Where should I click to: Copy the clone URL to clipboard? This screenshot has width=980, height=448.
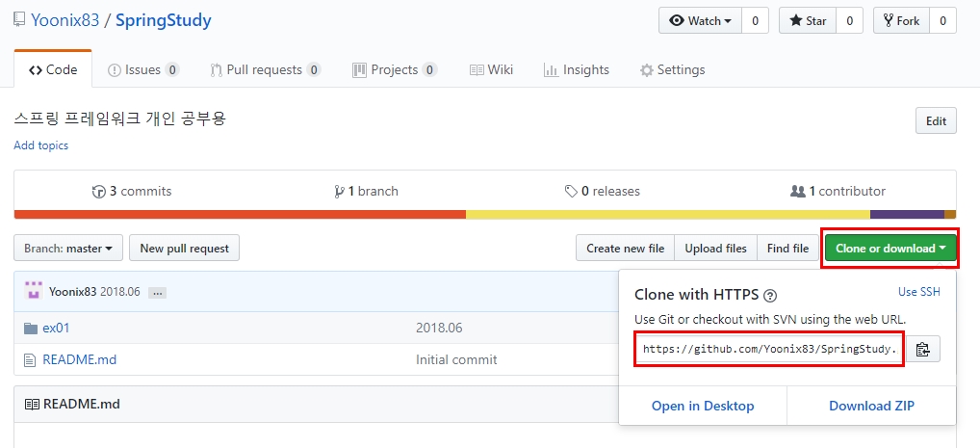click(923, 349)
